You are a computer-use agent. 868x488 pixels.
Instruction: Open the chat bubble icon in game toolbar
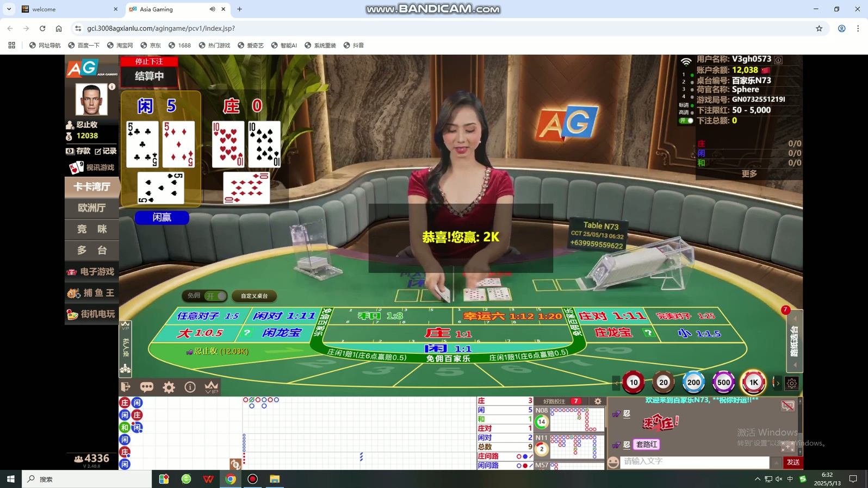(x=147, y=387)
